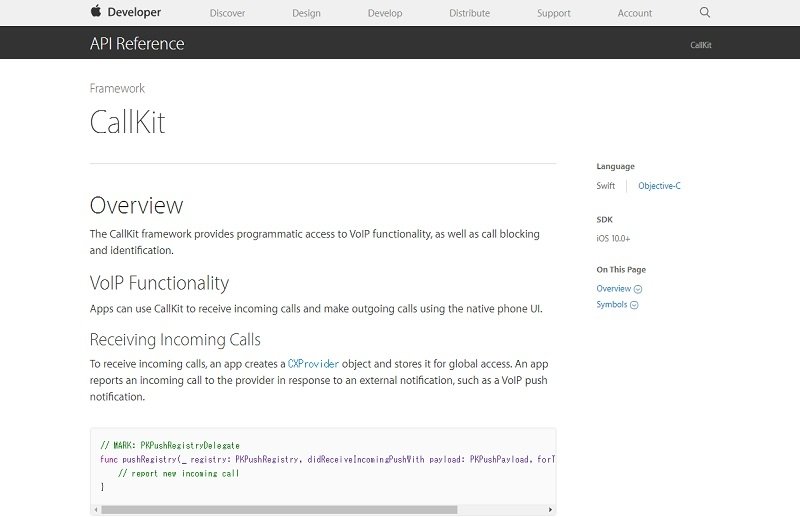Image resolution: width=800 pixels, height=517 pixels.
Task: Click the circled chevron beside Overview
Action: [638, 289]
